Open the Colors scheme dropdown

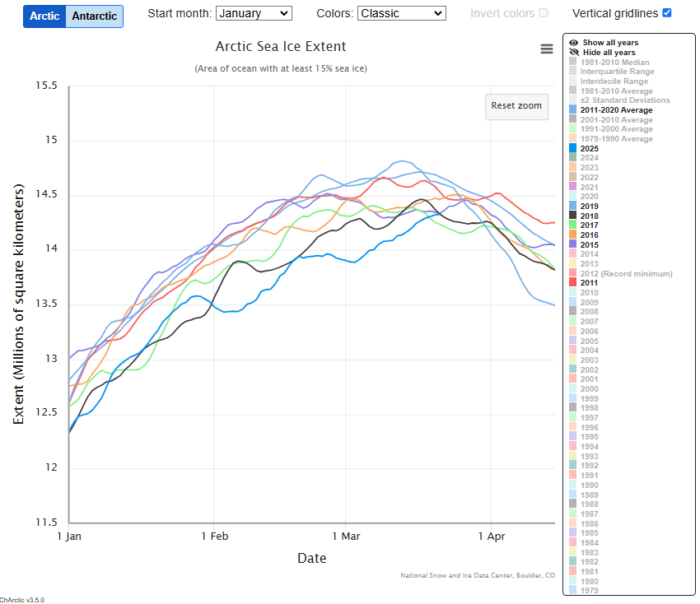(x=402, y=13)
